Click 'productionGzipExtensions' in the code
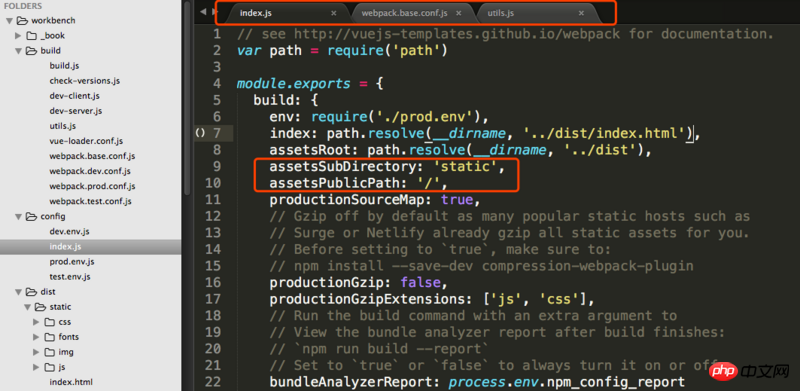 point(368,299)
